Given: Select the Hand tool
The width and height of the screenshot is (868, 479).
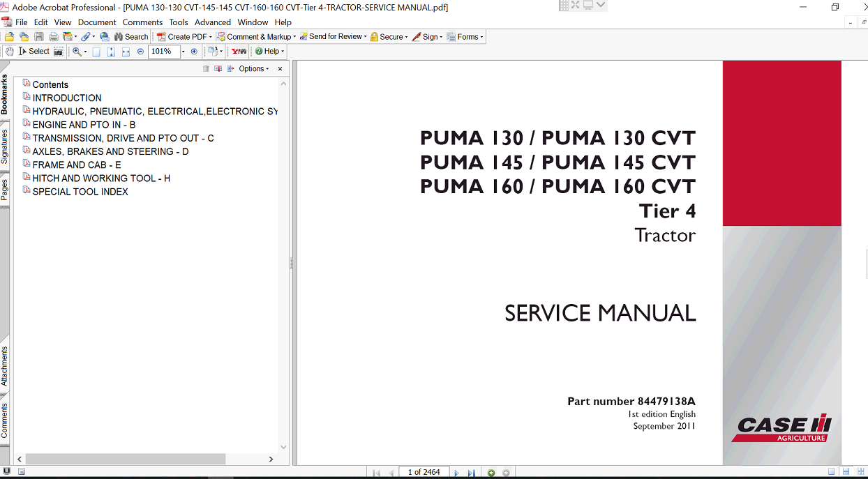Looking at the screenshot, I should click(9, 52).
